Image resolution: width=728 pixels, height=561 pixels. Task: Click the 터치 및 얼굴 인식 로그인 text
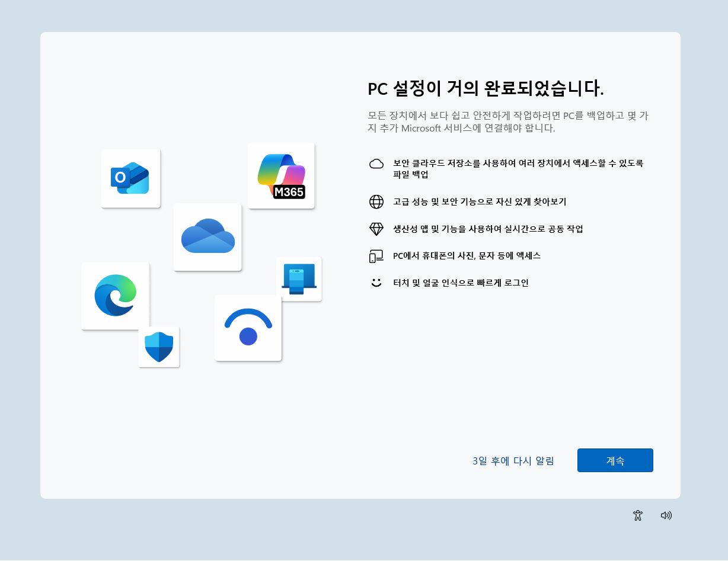461,283
